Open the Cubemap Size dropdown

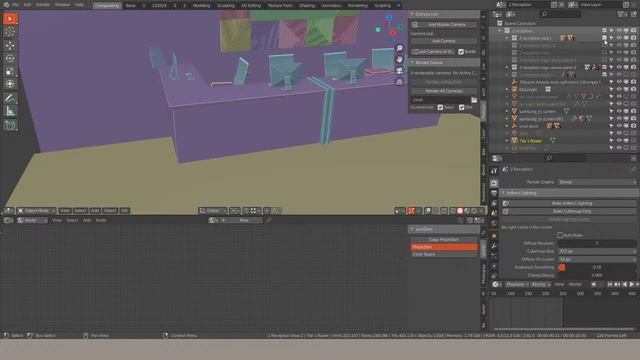pyautogui.click(x=596, y=251)
